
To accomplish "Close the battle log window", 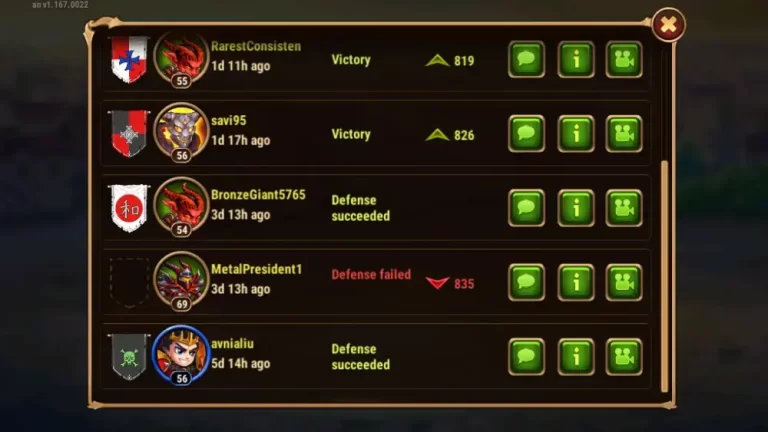I will pos(669,24).
